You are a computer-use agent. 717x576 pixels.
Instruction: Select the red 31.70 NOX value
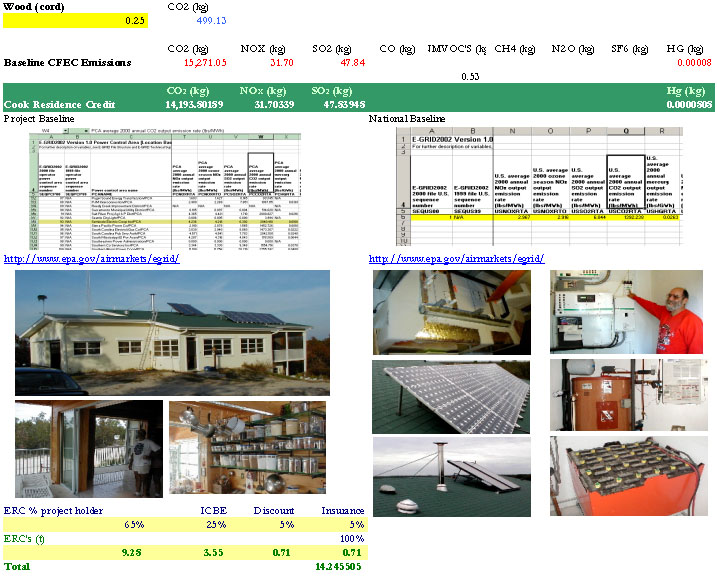click(282, 63)
